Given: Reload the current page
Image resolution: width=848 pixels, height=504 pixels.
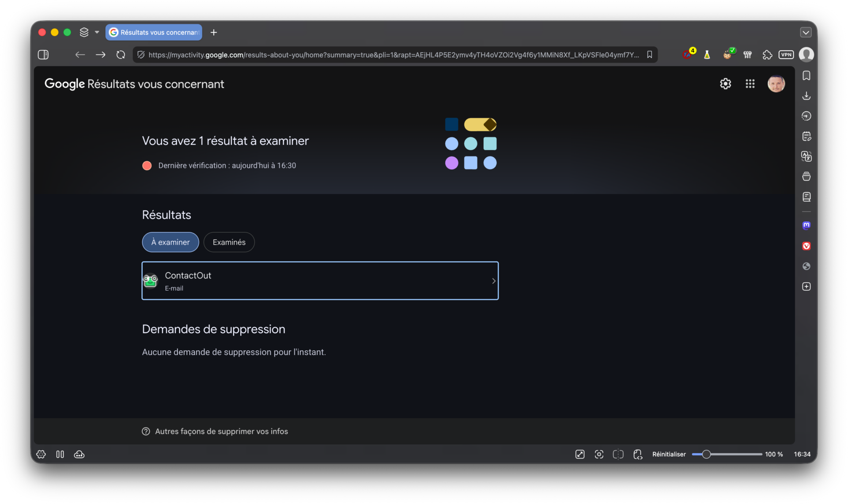Looking at the screenshot, I should click(121, 55).
